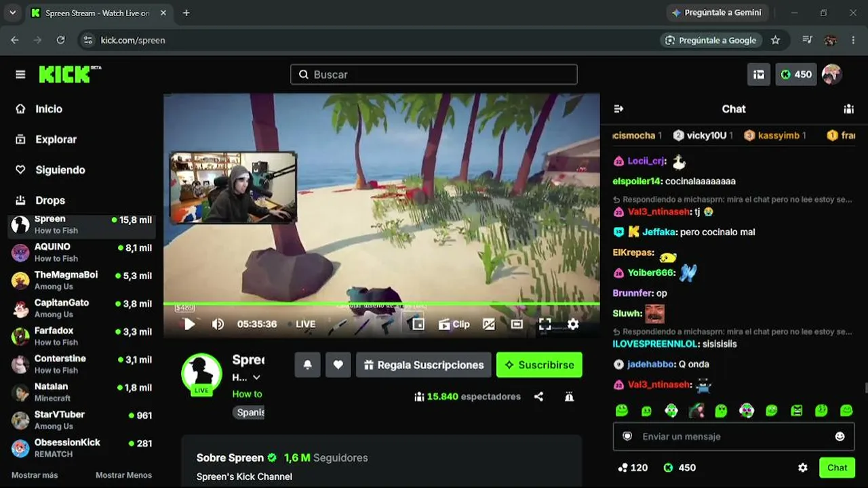The image size is (868, 488).
Task: Open Farfadox channel in sidebar
Action: [x=81, y=336]
